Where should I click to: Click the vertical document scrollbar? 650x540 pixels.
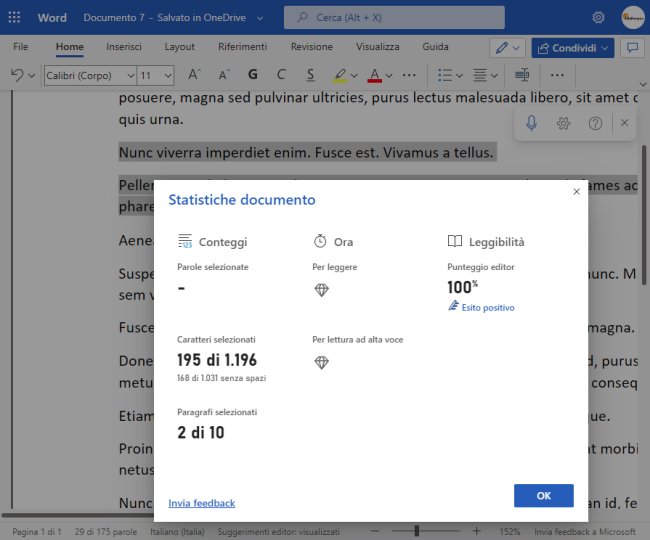tap(644, 215)
